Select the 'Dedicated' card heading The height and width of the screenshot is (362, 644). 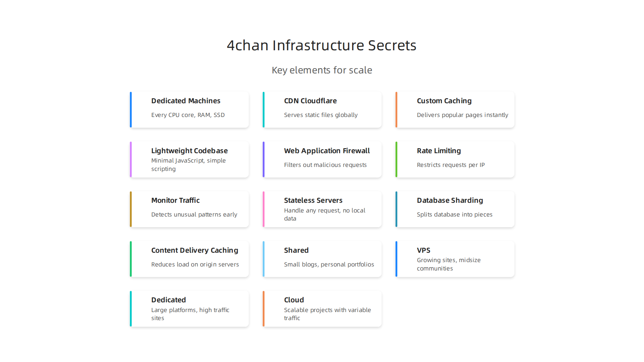click(168, 300)
